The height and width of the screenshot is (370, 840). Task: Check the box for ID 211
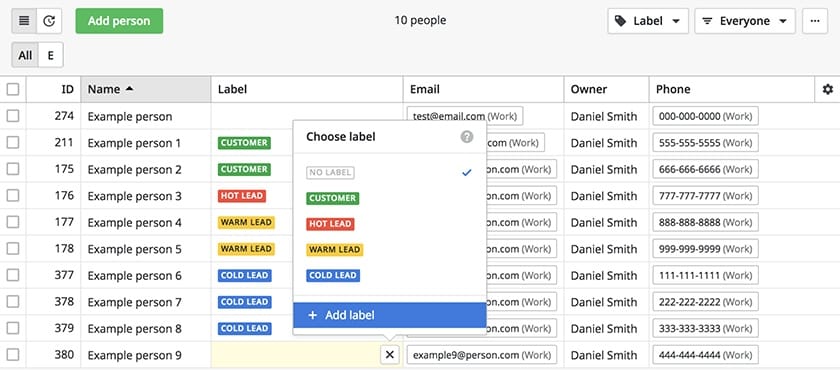[13, 142]
